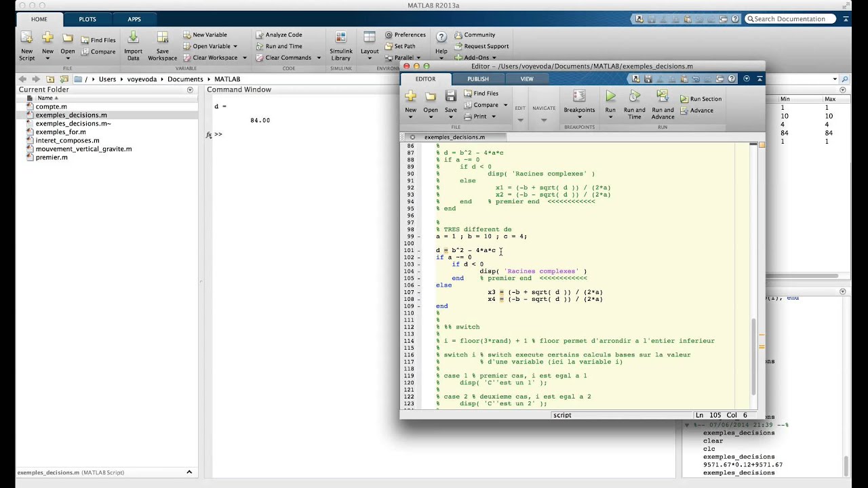Expand details panel for exemples_decisions.m
Image resolution: width=868 pixels, height=488 pixels.
(189, 472)
